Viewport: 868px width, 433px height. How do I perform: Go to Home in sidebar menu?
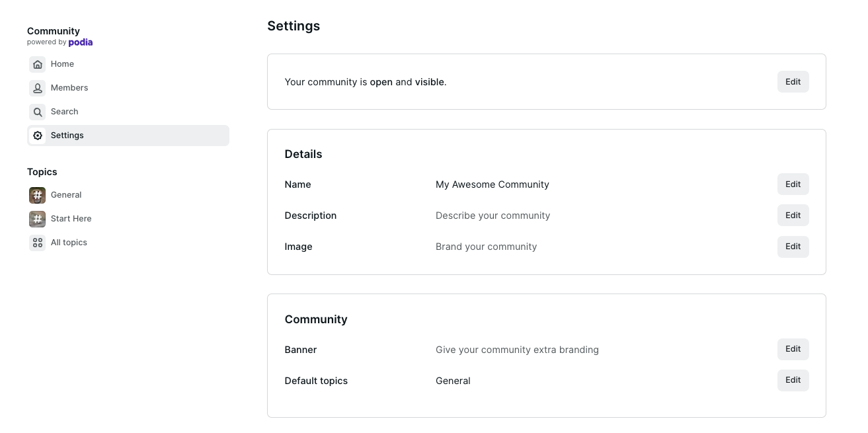pos(62,64)
